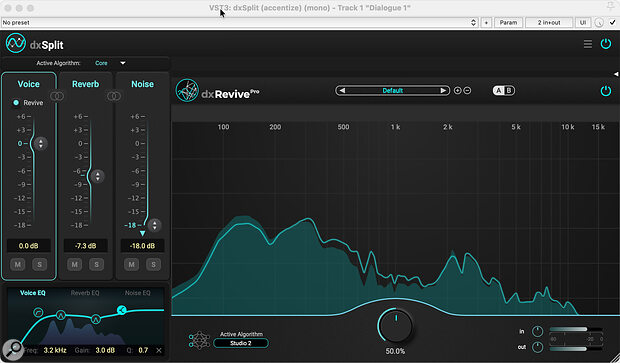
Task: Click the Noise gain value -18.0 dB
Action: (x=142, y=246)
